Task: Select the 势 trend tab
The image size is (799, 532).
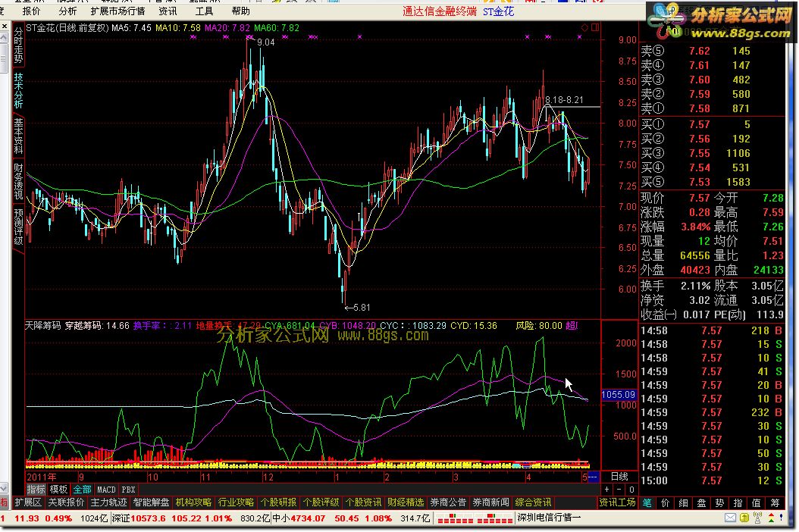Action: [719, 503]
